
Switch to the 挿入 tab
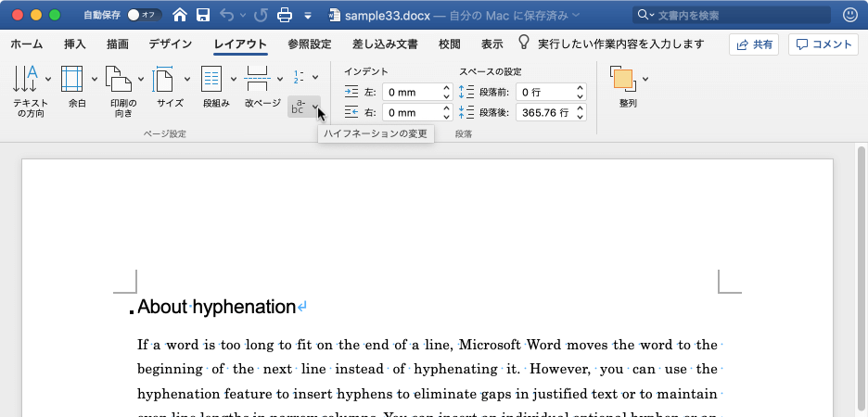click(x=75, y=44)
